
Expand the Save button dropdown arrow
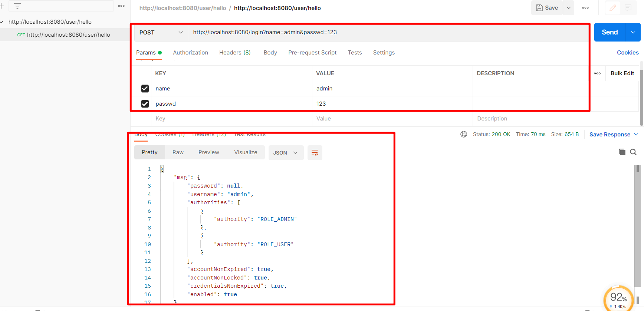[x=569, y=8]
